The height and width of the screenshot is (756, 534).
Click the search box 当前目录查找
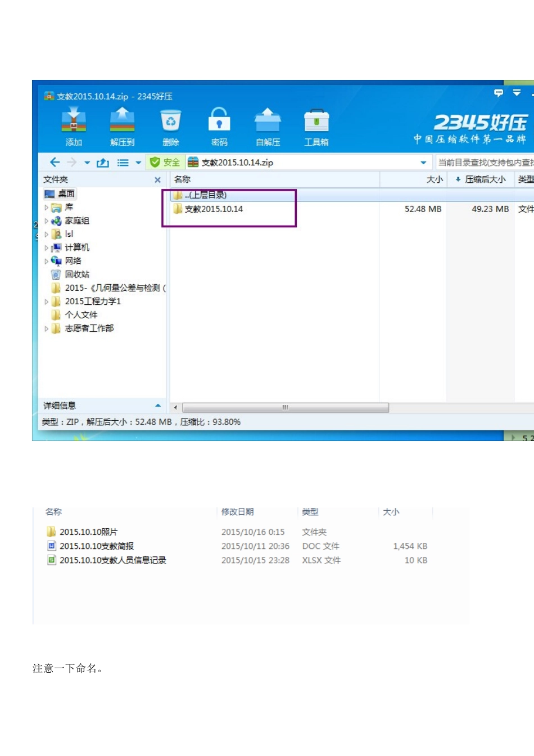485,163
